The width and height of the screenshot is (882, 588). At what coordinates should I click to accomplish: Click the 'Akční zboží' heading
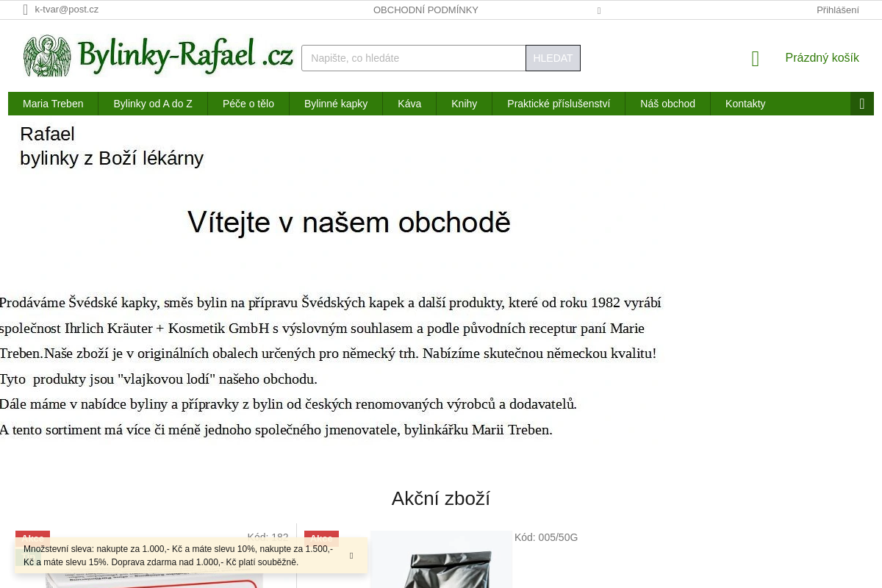click(x=441, y=498)
